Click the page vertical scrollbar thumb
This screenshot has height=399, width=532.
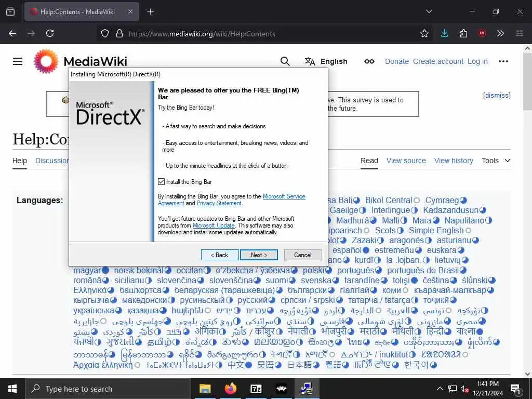point(528,82)
